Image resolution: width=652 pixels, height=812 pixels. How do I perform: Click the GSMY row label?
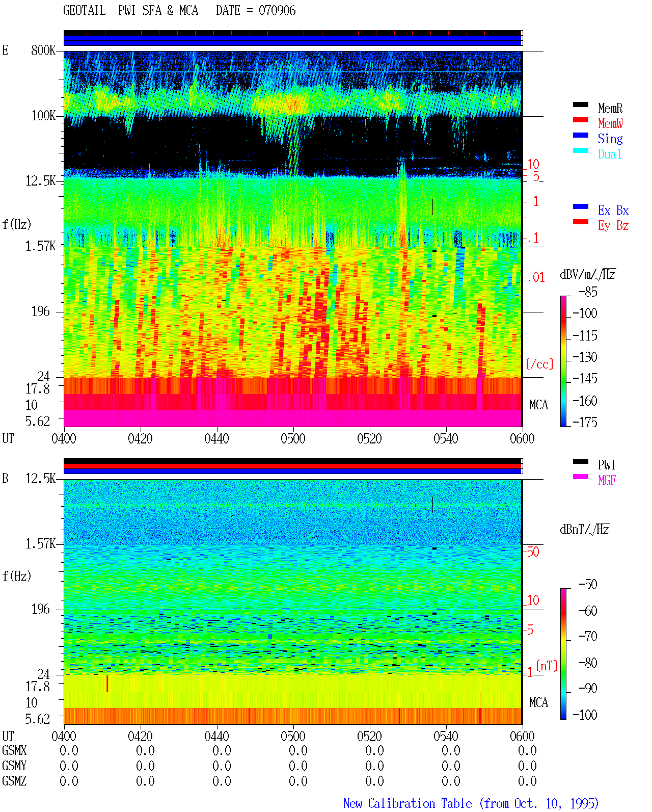pyautogui.click(x=14, y=766)
